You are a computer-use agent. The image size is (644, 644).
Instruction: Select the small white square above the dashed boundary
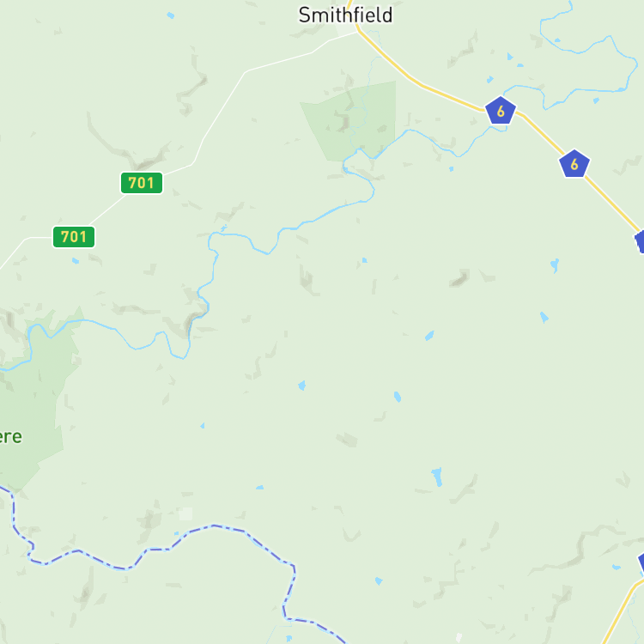click(185, 513)
